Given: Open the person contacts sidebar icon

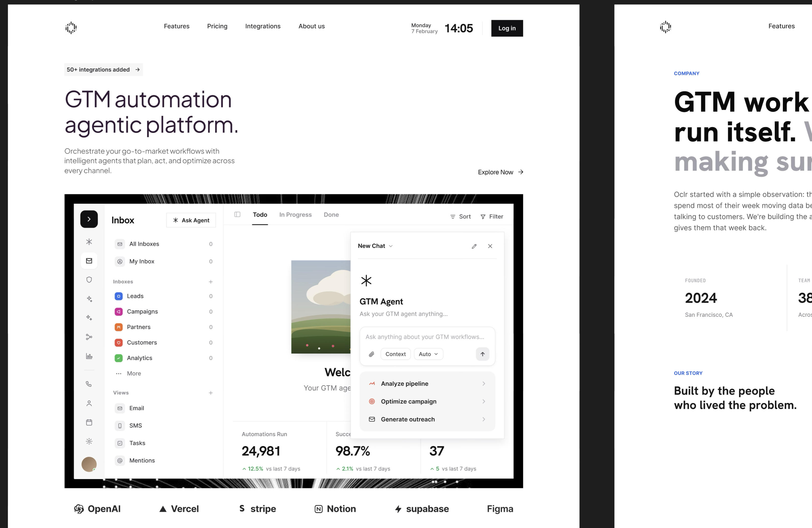Looking at the screenshot, I should 89,403.
